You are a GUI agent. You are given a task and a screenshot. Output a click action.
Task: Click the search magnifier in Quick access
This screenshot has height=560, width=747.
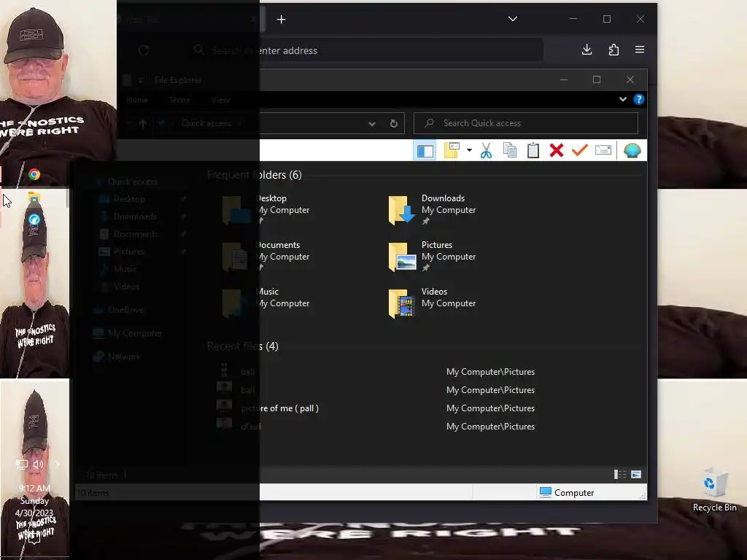coord(429,122)
